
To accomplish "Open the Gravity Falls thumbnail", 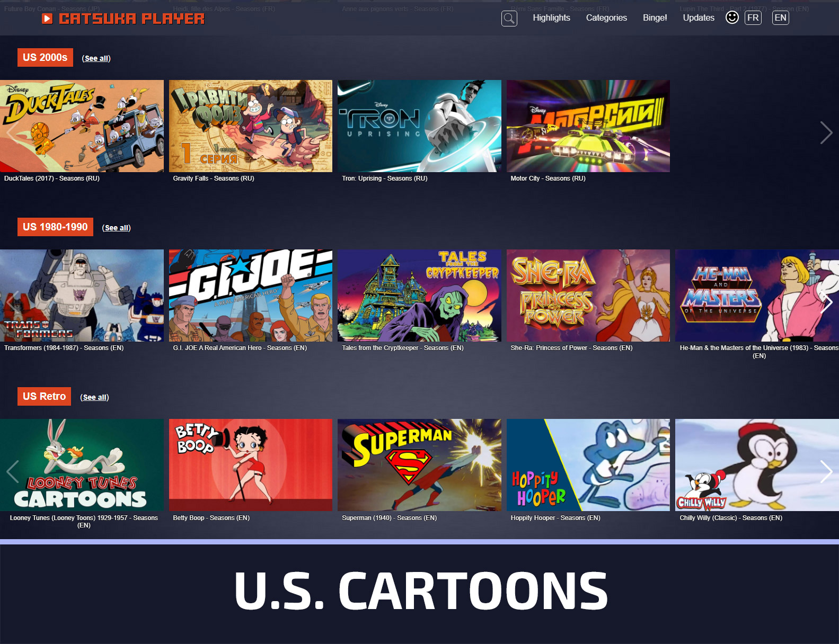I will pos(251,126).
